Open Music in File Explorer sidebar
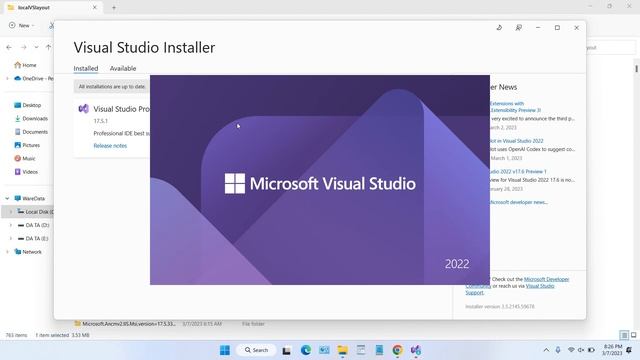Image resolution: width=640 pixels, height=360 pixels. point(25,158)
